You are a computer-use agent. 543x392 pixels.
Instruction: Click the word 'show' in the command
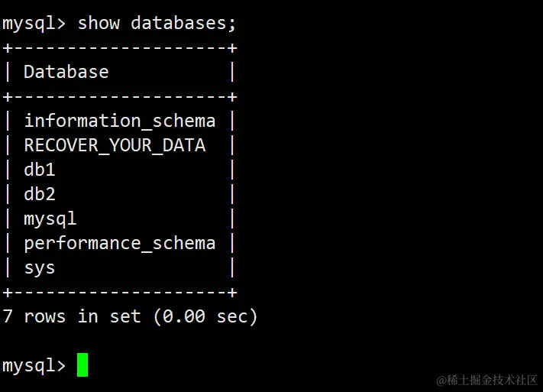pyautogui.click(x=99, y=23)
